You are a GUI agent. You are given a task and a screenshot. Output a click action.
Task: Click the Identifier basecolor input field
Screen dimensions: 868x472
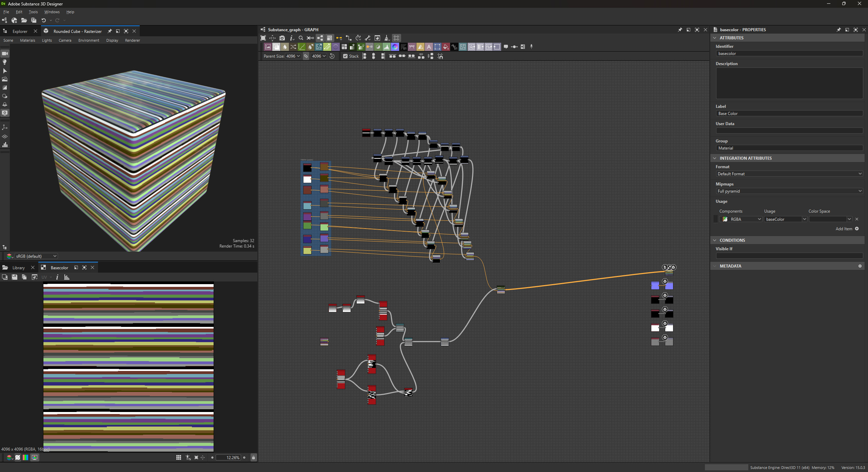(789, 54)
